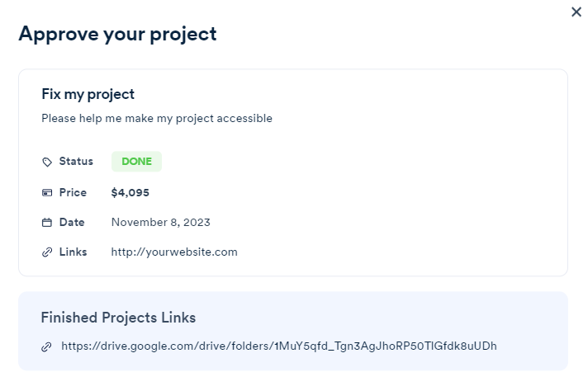The image size is (588, 391).
Task: Click the Status label
Action: [76, 162]
